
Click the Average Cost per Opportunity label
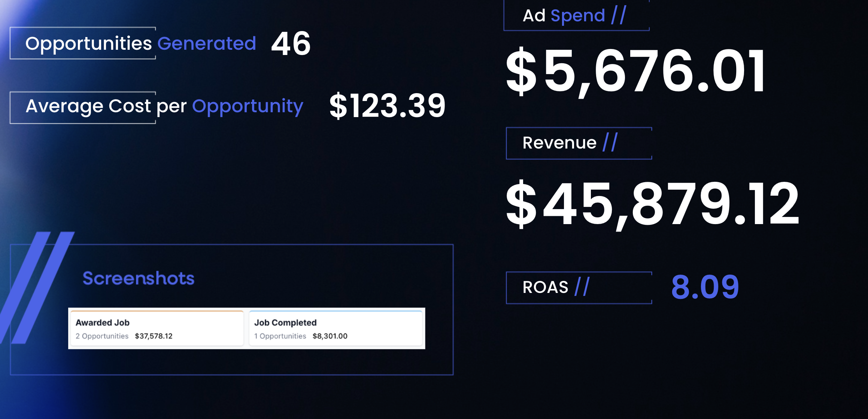click(164, 107)
